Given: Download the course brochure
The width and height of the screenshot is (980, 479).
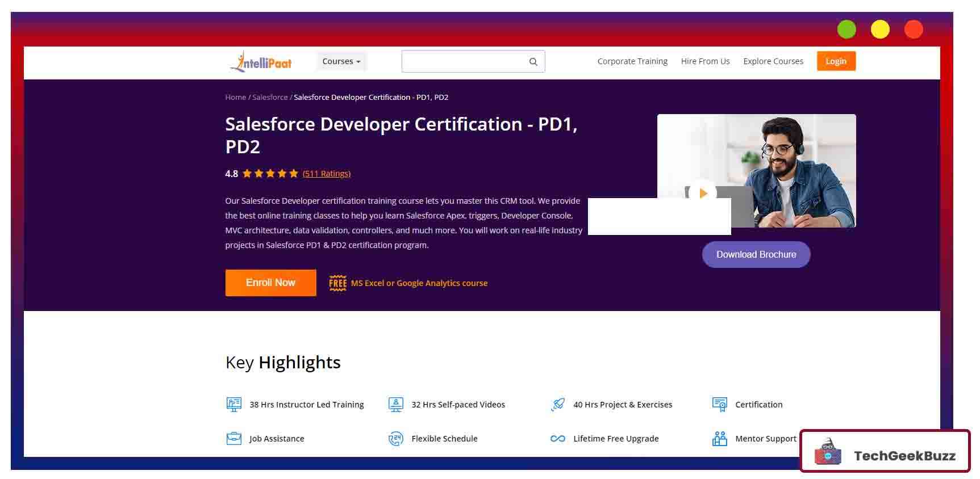Looking at the screenshot, I should [756, 254].
